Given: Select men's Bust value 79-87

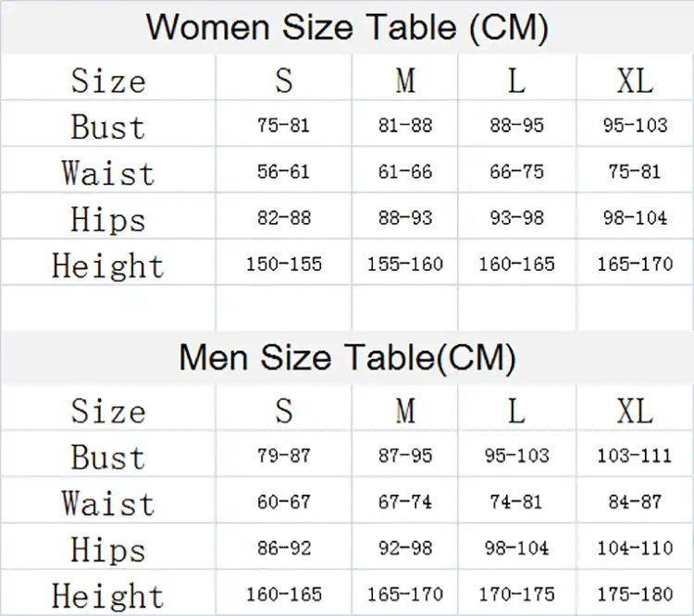Looking at the screenshot, I should (x=284, y=456).
